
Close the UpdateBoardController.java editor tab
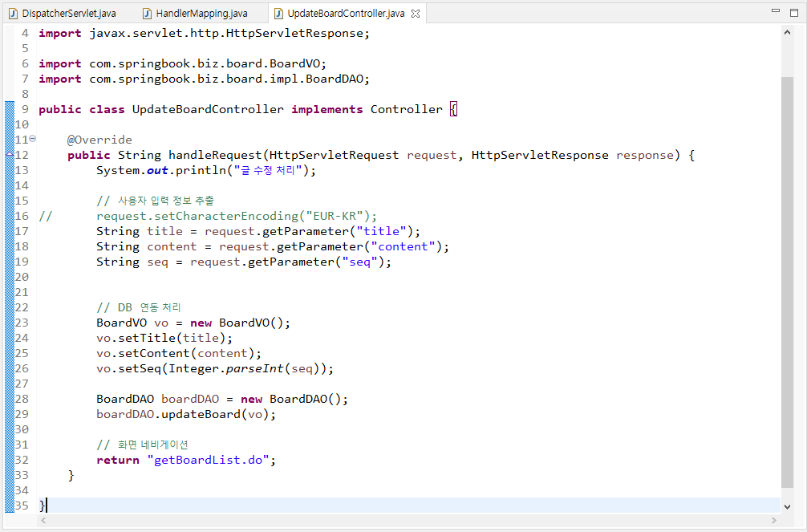point(416,14)
